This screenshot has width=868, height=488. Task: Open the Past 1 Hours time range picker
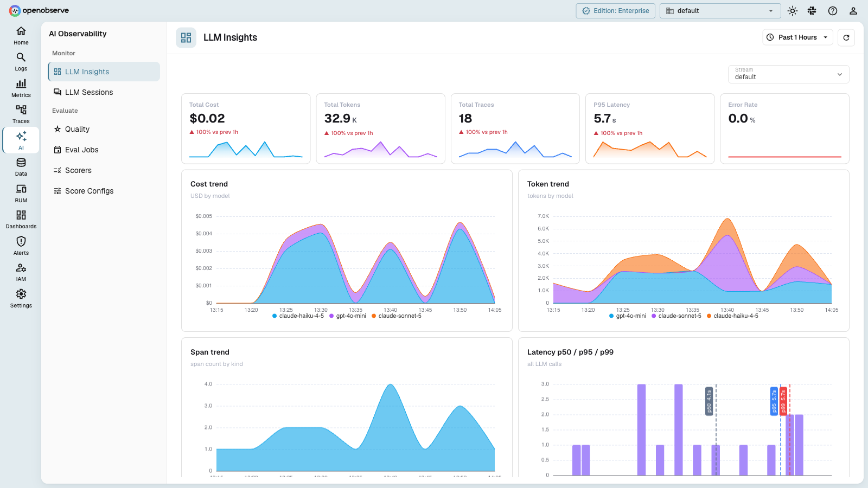click(x=797, y=37)
